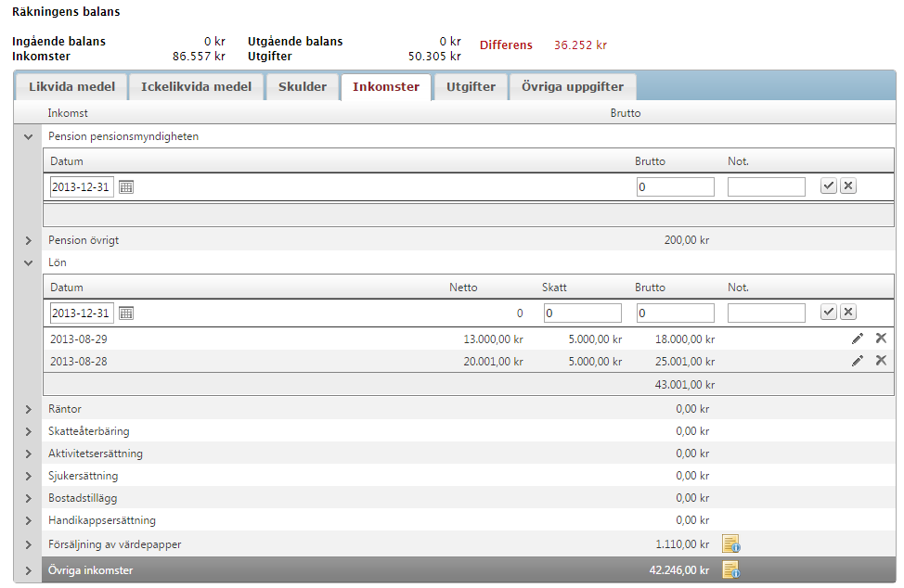
Task: Focus Brutto field in Lön entry row
Action: [x=675, y=313]
